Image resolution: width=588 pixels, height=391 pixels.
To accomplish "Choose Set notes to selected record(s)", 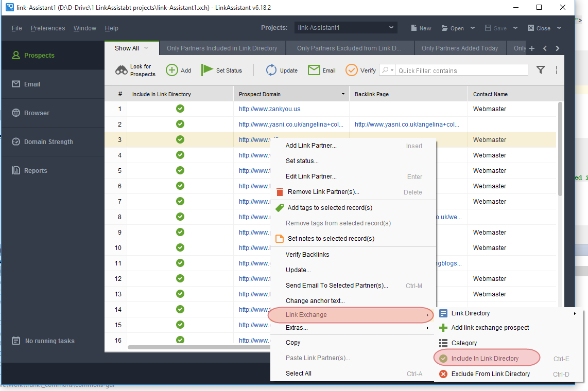I will coord(353,239).
